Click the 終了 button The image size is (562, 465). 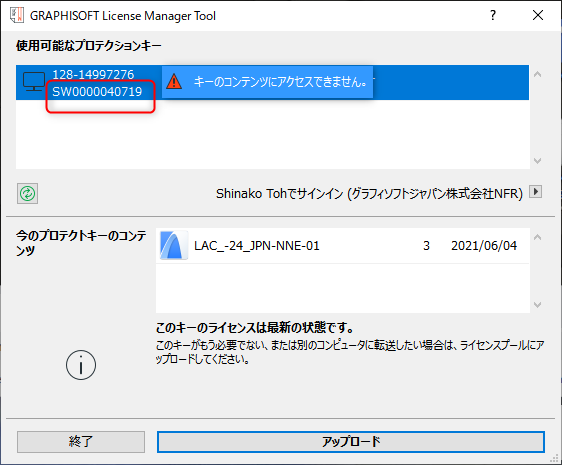pos(81,442)
